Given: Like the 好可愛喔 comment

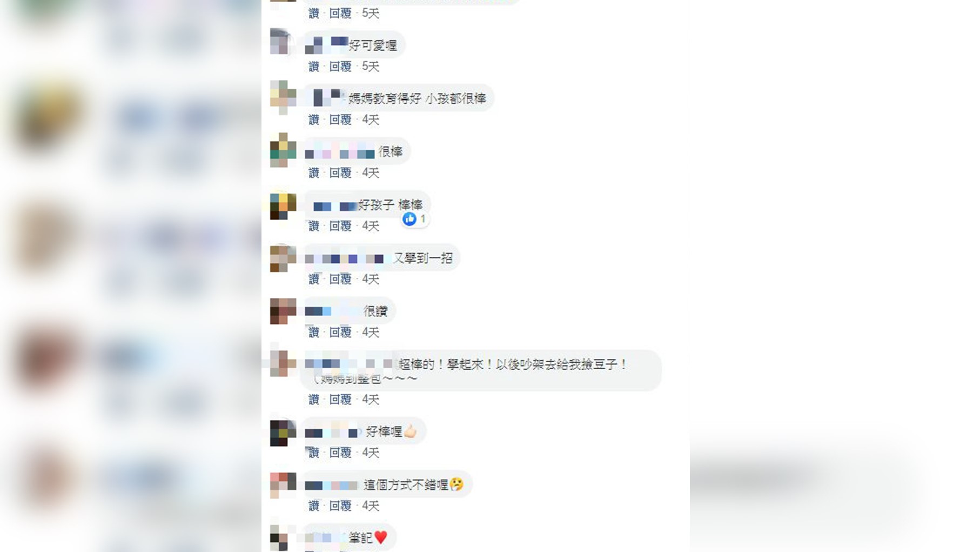Looking at the screenshot, I should pyautogui.click(x=314, y=66).
